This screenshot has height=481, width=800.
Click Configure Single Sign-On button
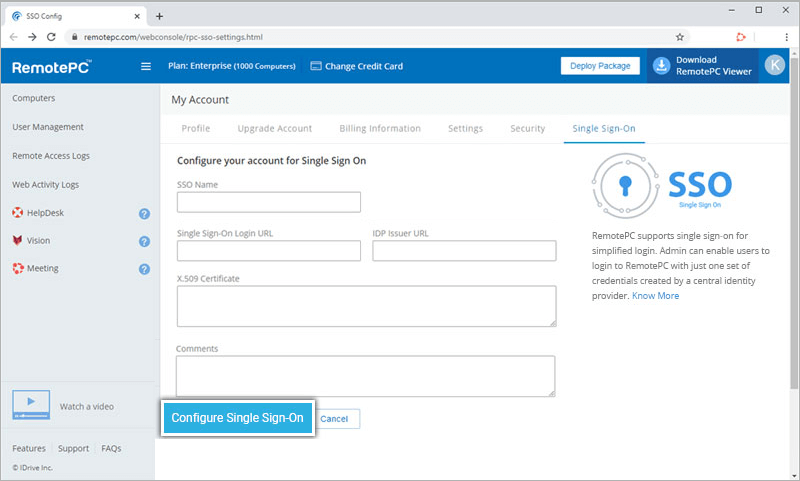click(x=237, y=418)
